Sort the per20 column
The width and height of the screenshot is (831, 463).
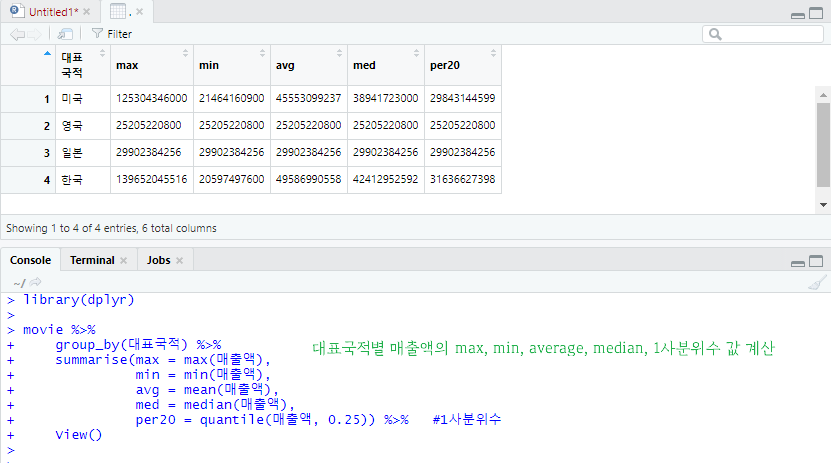493,53
